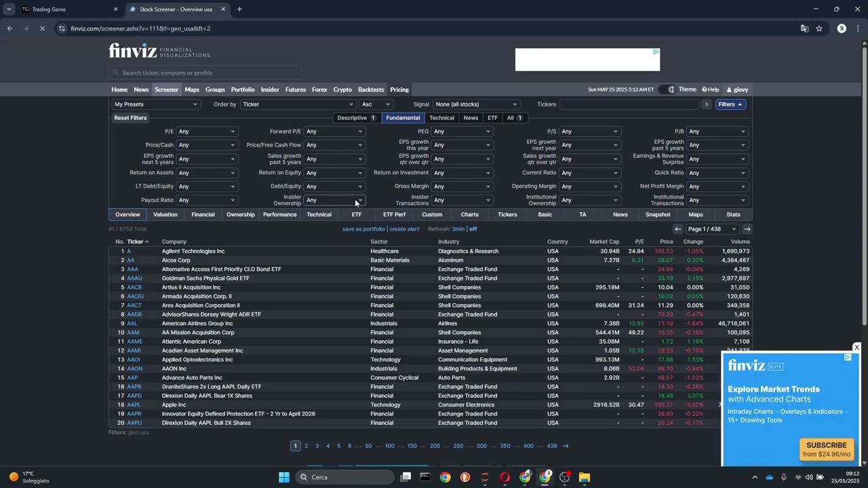Close the Trading Game tab
The width and height of the screenshot is (868, 488).
tap(115, 9)
